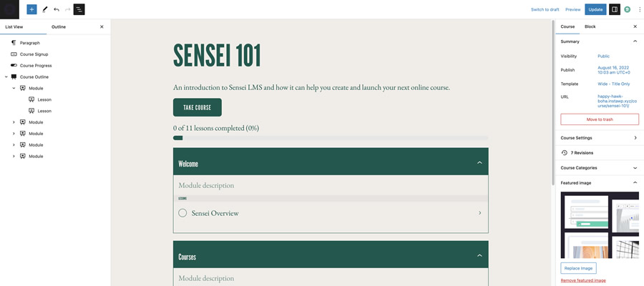Click the Take Course button
644x286 pixels.
point(197,107)
